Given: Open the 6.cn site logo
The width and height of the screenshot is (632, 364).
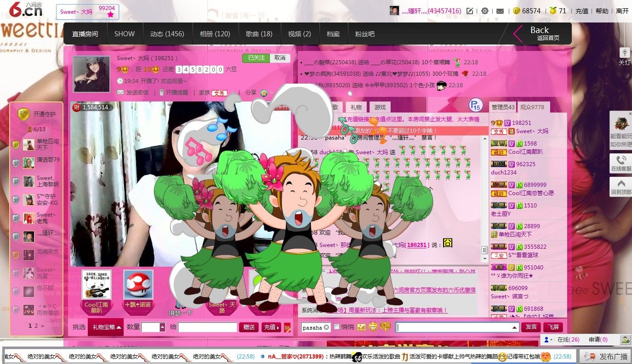Looking at the screenshot, I should coord(27,10).
